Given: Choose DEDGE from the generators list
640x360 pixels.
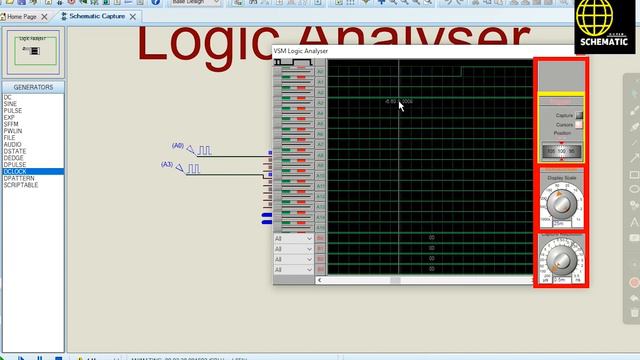Looking at the screenshot, I should [14, 158].
